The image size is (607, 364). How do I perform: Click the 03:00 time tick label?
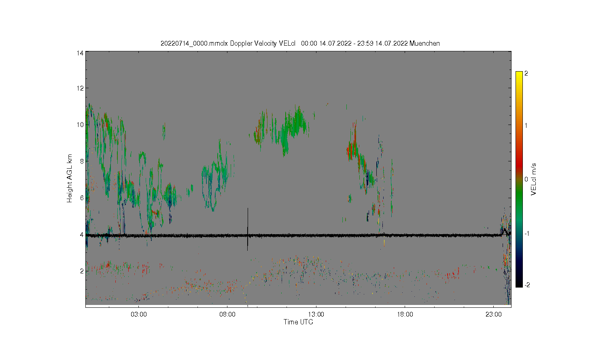tap(139, 315)
